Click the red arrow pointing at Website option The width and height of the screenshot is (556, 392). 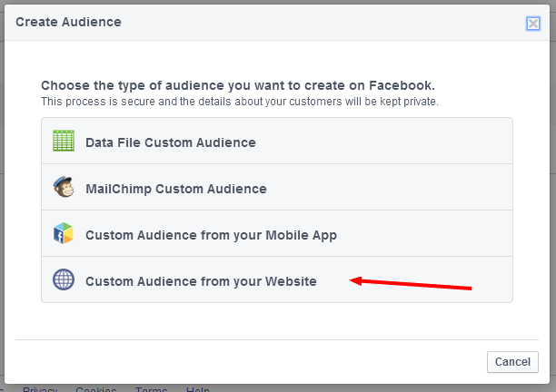coord(411,283)
